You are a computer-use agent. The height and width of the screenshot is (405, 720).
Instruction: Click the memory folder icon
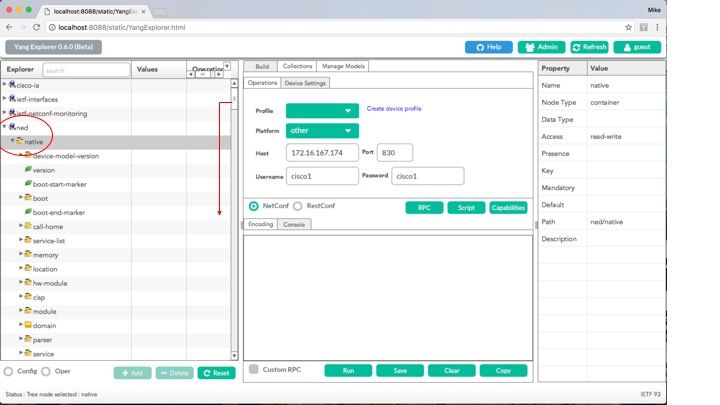point(28,254)
